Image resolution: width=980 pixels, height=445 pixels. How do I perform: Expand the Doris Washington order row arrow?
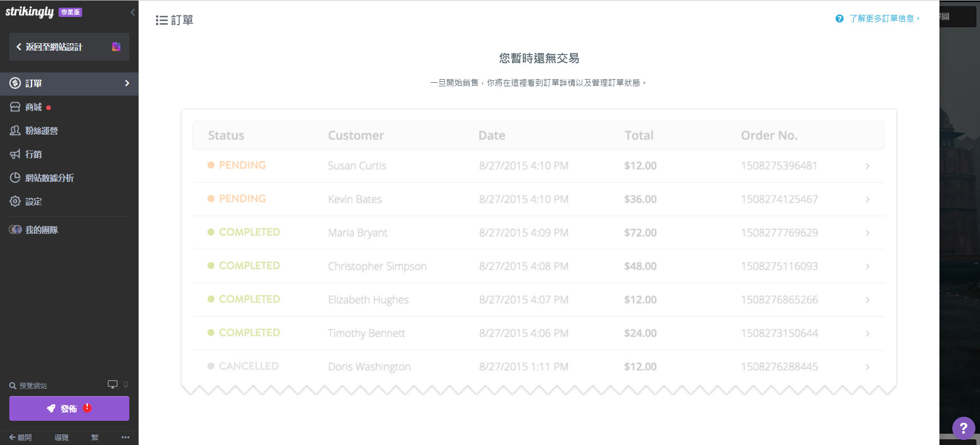868,367
